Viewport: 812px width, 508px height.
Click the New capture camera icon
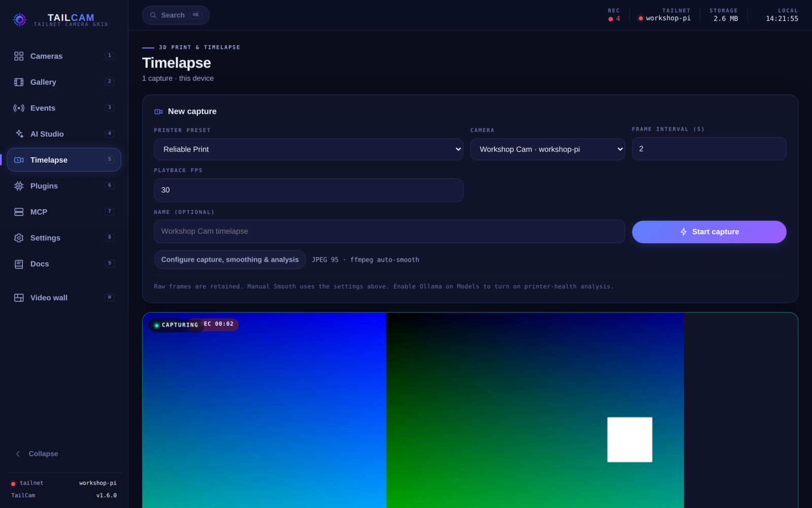158,111
